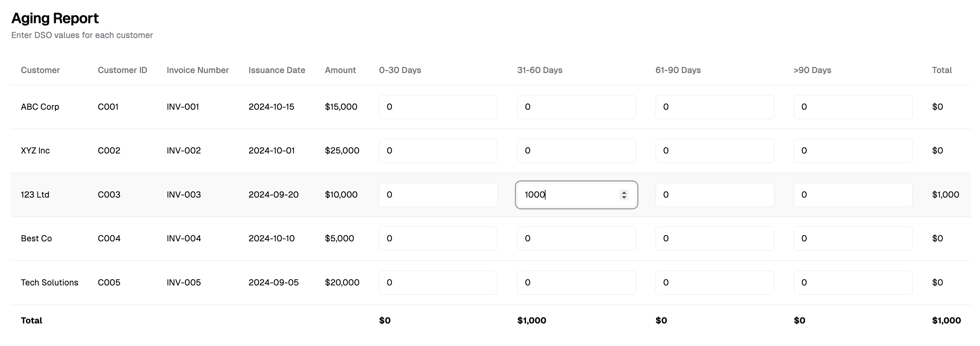Click the $5,000 amount cell
This screenshot has width=980, height=346.
339,239
